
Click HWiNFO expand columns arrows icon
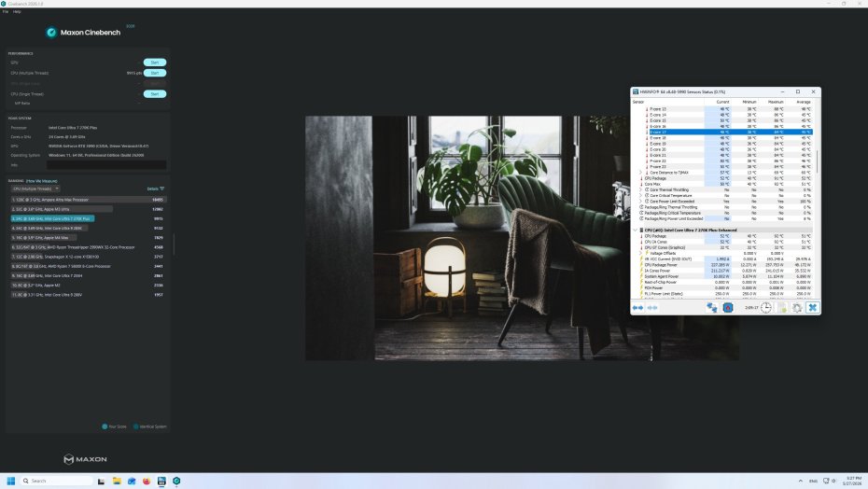click(638, 308)
